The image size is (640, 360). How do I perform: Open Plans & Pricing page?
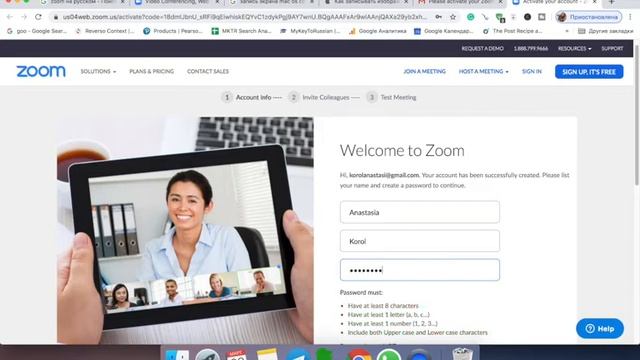151,71
